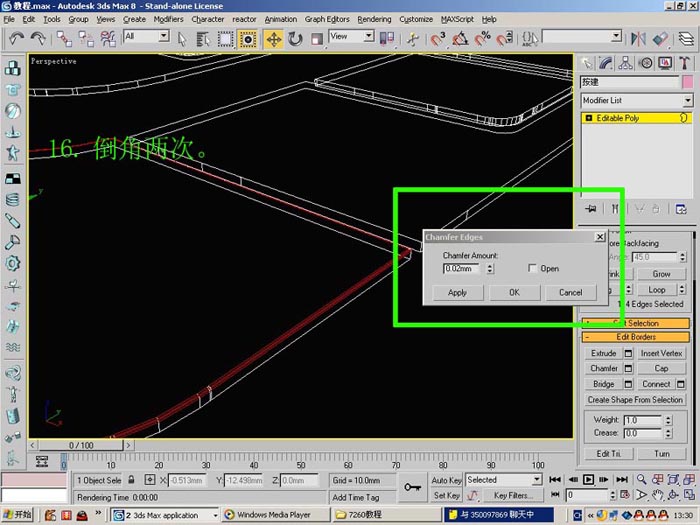The width and height of the screenshot is (700, 525).
Task: Click the Weight value field
Action: coord(642,421)
